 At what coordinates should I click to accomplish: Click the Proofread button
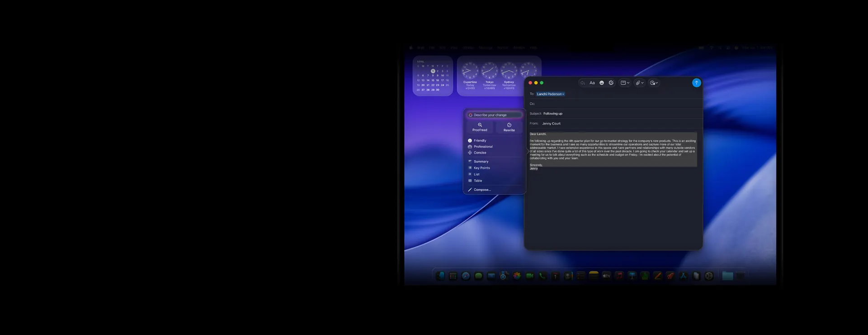tap(480, 127)
